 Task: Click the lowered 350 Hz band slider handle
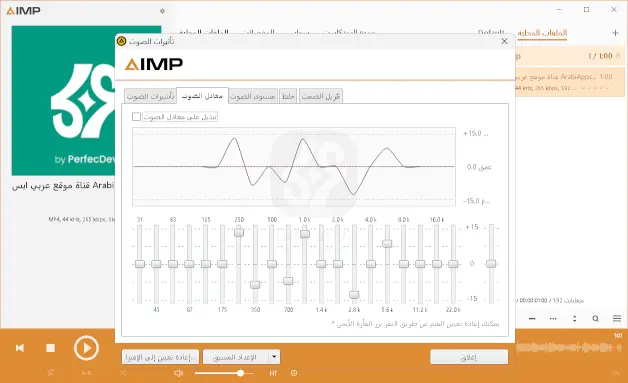[255, 285]
